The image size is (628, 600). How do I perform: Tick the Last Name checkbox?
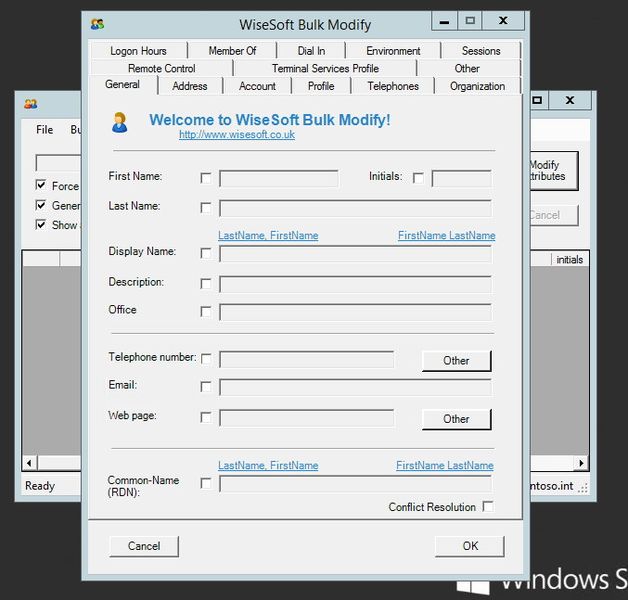[x=206, y=208]
